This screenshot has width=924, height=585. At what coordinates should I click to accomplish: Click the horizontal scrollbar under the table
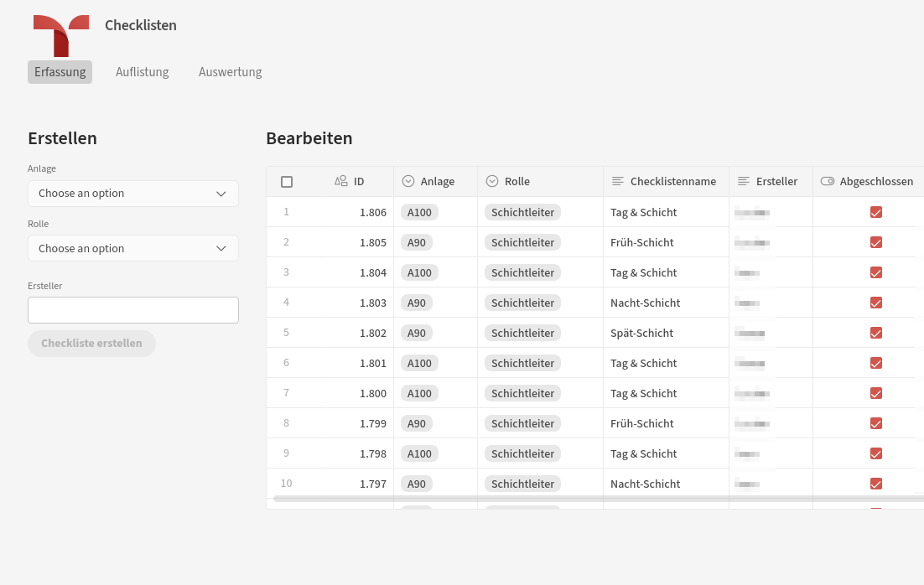(x=598, y=499)
